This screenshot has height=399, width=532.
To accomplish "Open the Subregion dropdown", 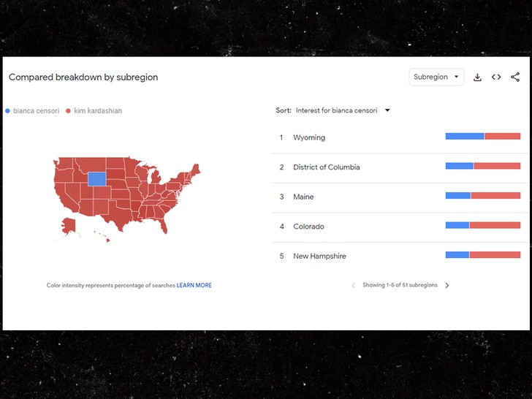I will pos(436,77).
